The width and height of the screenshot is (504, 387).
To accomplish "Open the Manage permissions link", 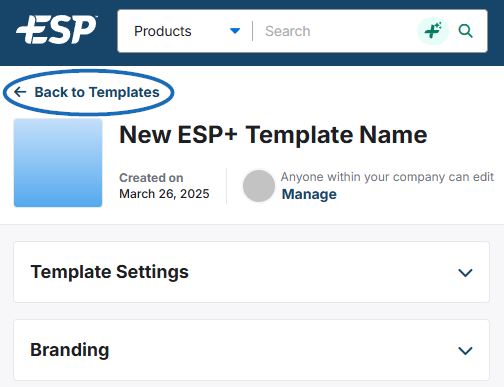I will click(309, 194).
